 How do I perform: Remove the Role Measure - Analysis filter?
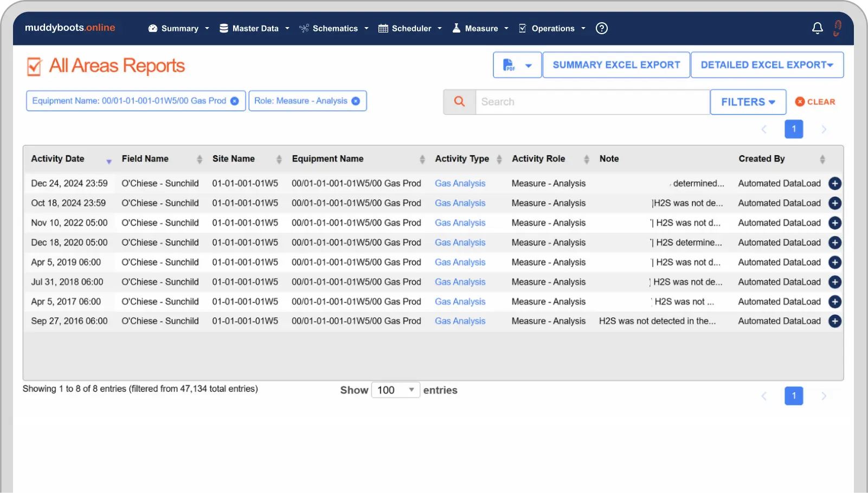(356, 101)
